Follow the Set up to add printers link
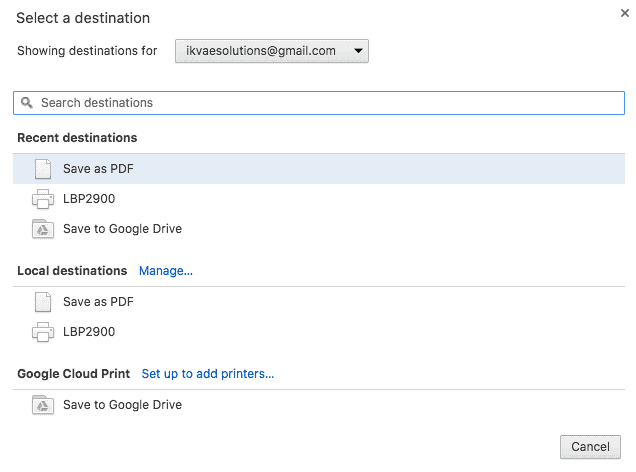The width and height of the screenshot is (636, 472). click(x=208, y=374)
